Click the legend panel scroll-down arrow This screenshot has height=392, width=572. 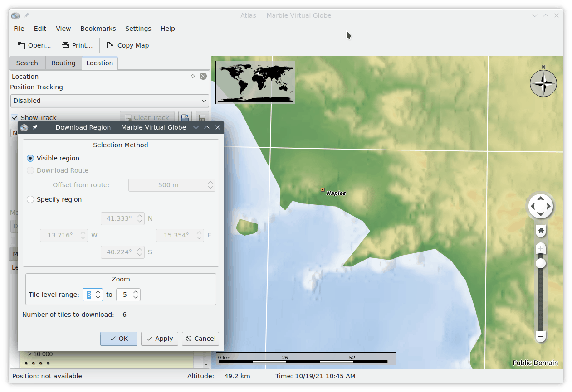pyautogui.click(x=206, y=364)
